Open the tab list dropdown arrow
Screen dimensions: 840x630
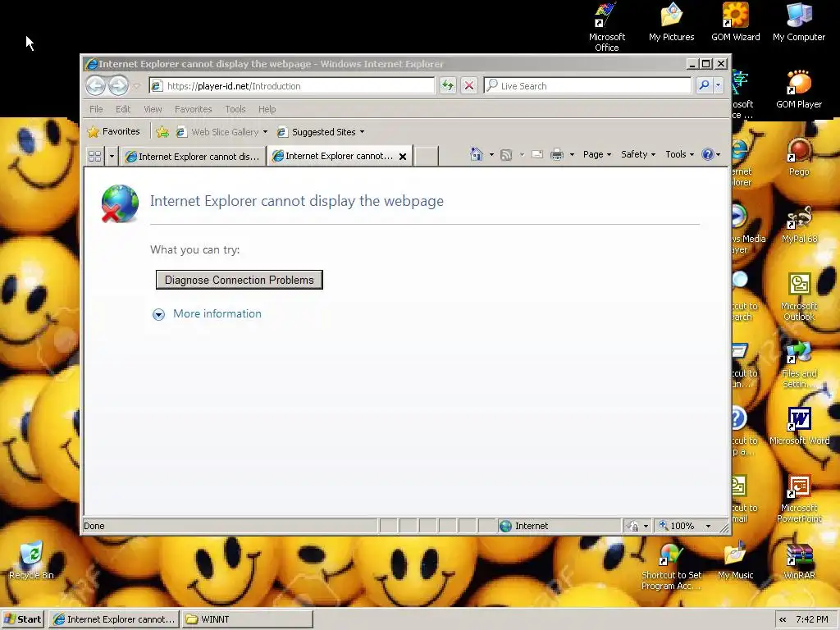112,157
